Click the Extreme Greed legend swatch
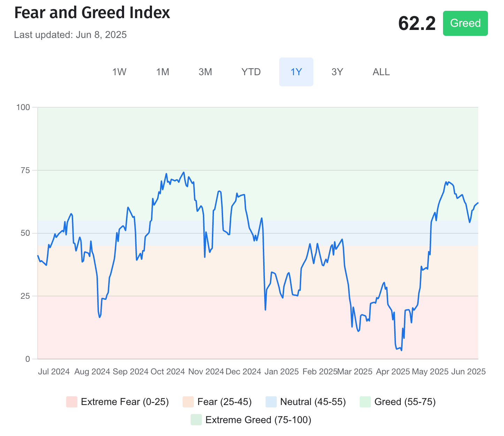The image size is (504, 436). (196, 420)
